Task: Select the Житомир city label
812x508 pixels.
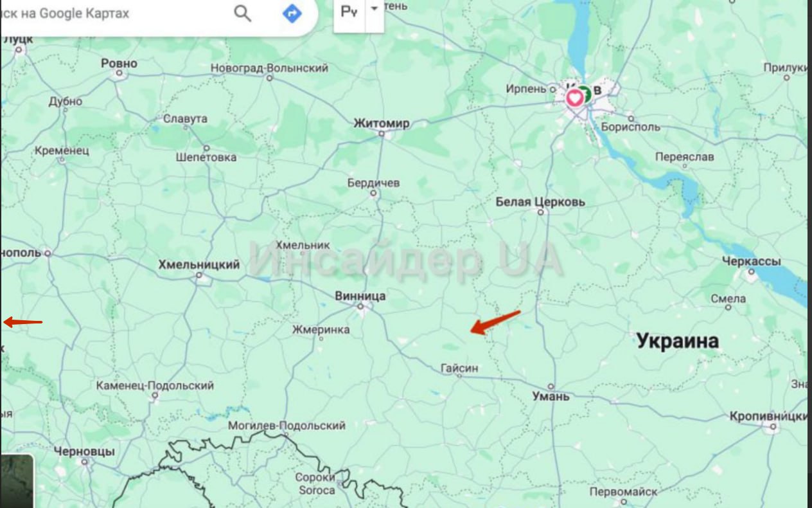Action: 382,123
